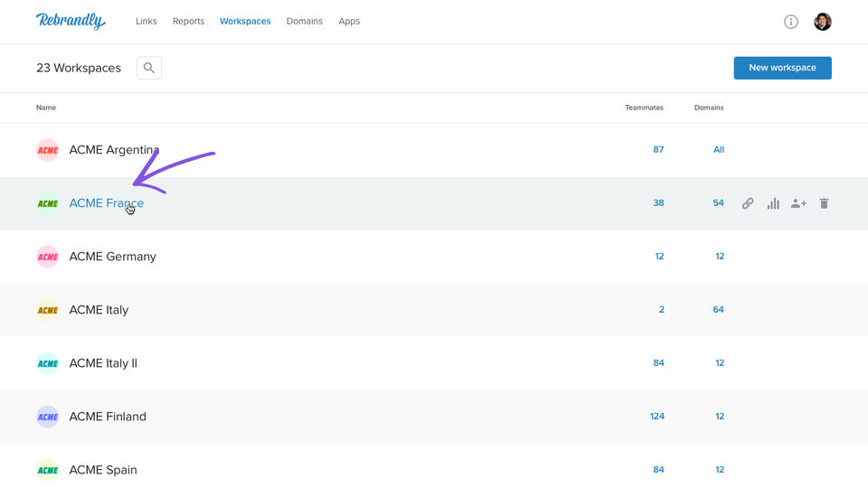The height and width of the screenshot is (488, 868).
Task: Click the link icon for ACME France
Action: coord(748,203)
